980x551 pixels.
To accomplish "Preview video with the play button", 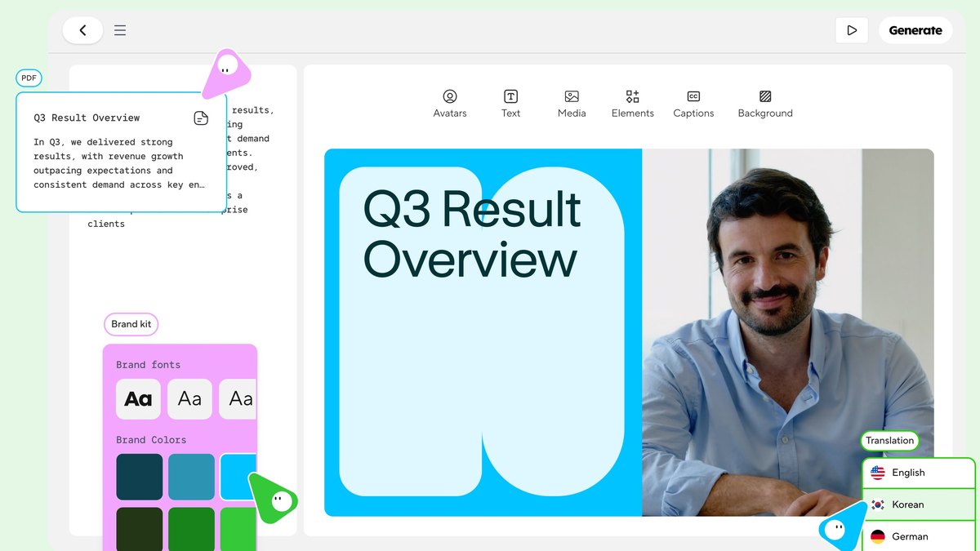I will pos(852,30).
